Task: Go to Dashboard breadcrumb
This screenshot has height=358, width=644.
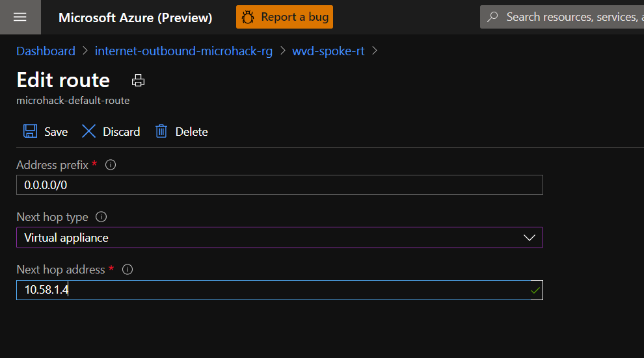Action: click(x=46, y=51)
